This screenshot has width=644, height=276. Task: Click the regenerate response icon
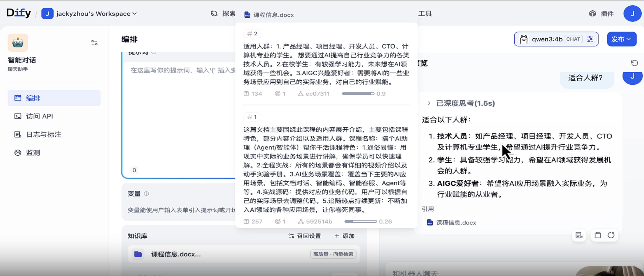(611, 235)
